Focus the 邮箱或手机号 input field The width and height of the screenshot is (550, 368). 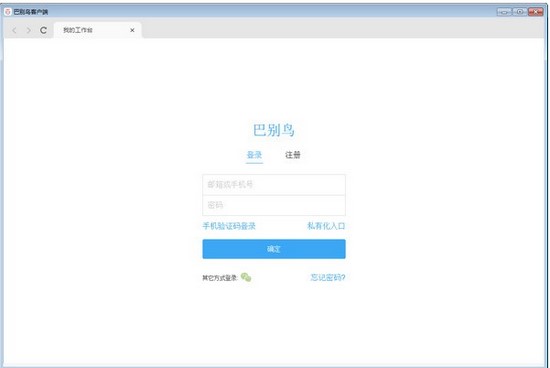coord(274,185)
